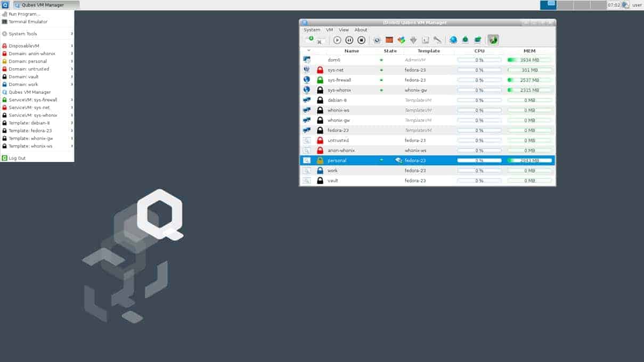This screenshot has width=644, height=362.
Task: Open VM settings with the wrench icon
Action: [x=438, y=39]
